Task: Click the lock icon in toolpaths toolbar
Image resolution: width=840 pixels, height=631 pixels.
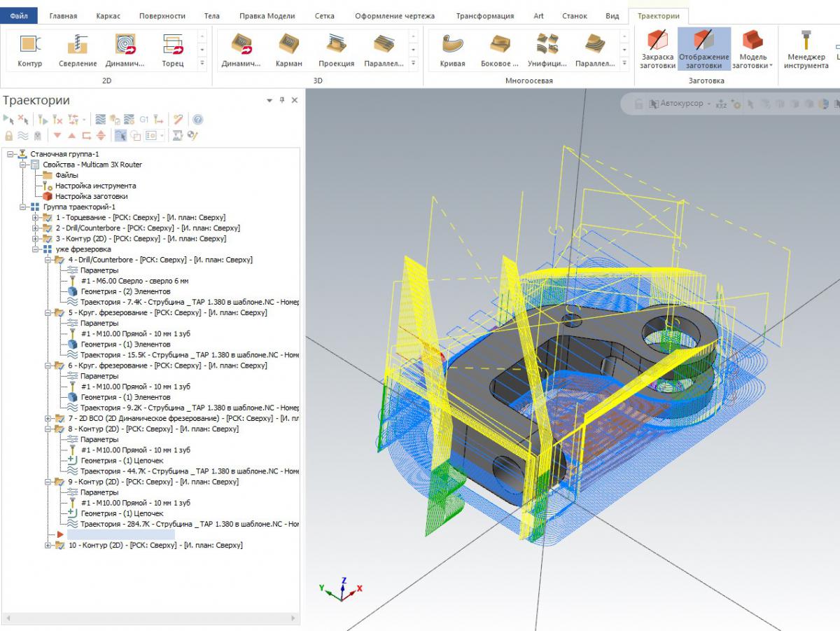Action: pyautogui.click(x=9, y=135)
